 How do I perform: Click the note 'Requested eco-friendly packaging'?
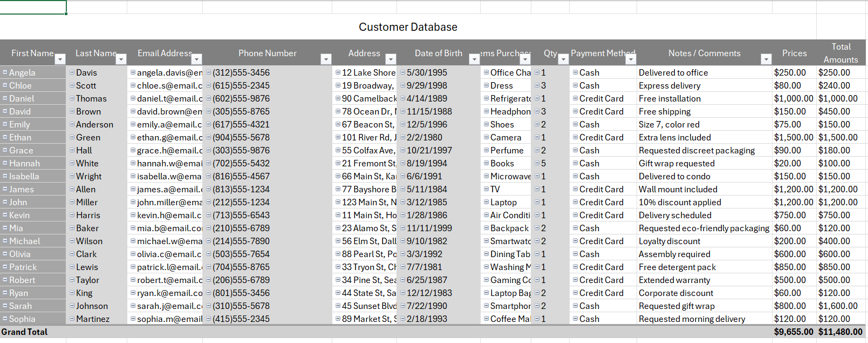click(x=704, y=228)
